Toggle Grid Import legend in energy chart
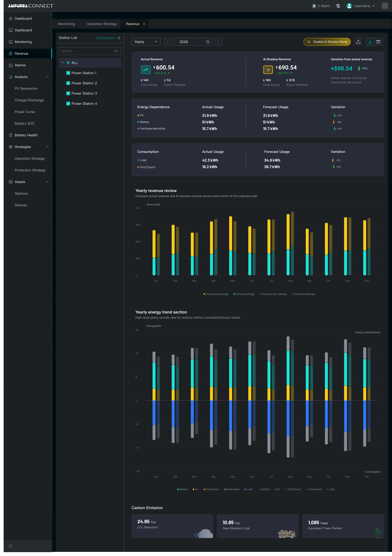 point(232,489)
